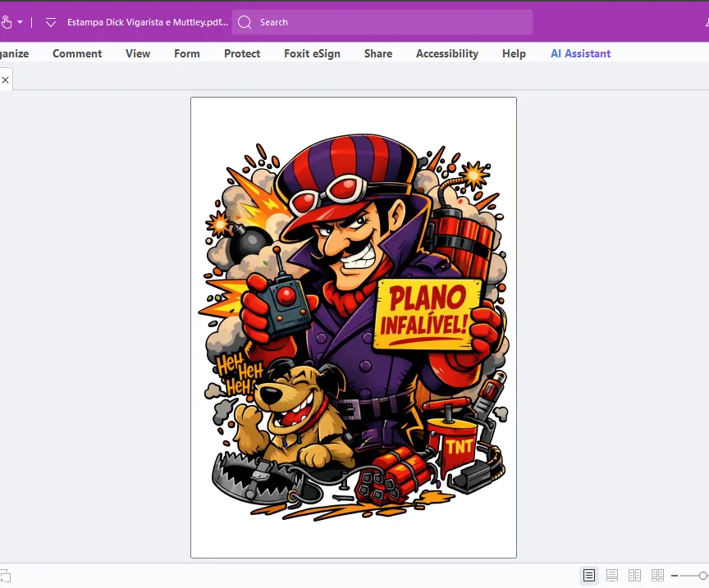Select the Hand tool icon
This screenshot has height=588, width=709.
6,21
